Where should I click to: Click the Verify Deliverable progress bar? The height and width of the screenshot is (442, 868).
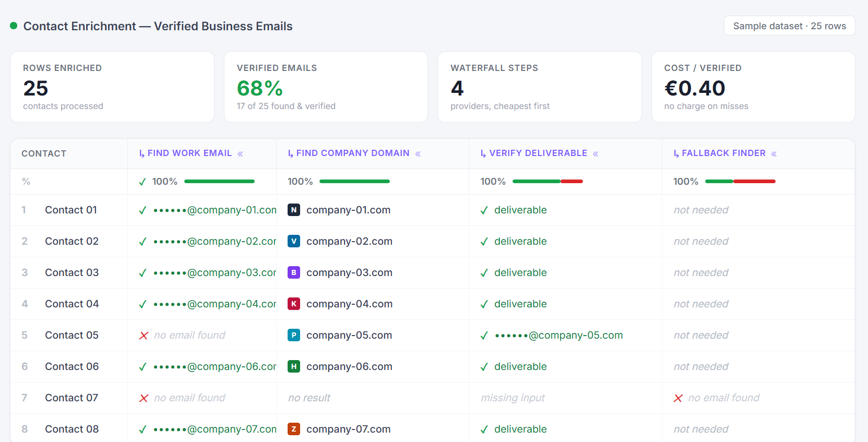pos(548,182)
